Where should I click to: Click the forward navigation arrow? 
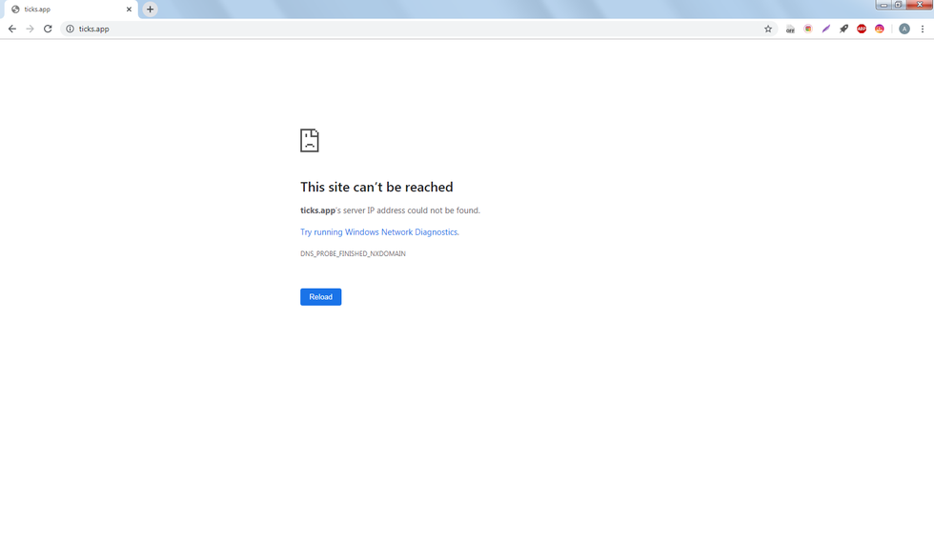pos(30,29)
